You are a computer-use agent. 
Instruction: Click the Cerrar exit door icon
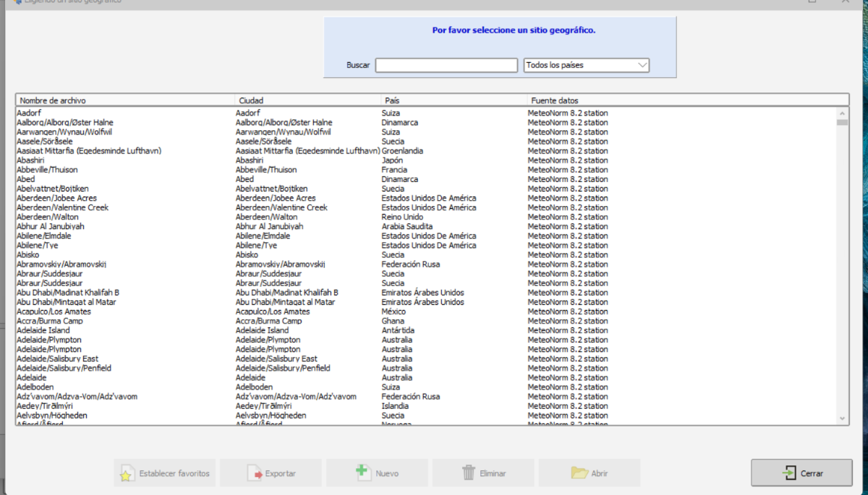[x=788, y=473]
